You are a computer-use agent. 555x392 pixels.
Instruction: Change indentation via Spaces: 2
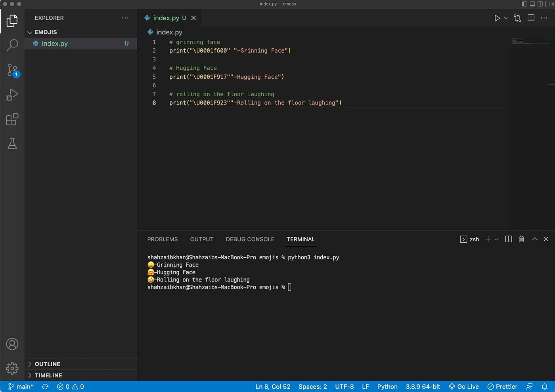tap(313, 386)
